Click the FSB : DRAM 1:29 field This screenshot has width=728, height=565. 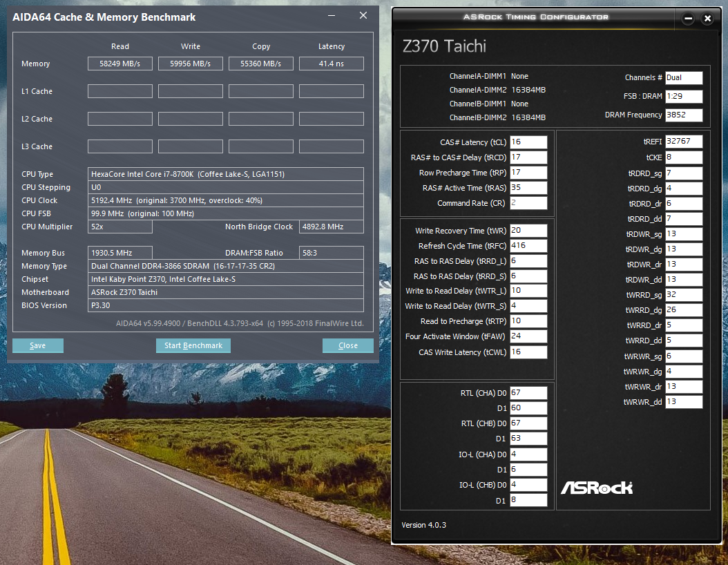coord(684,96)
